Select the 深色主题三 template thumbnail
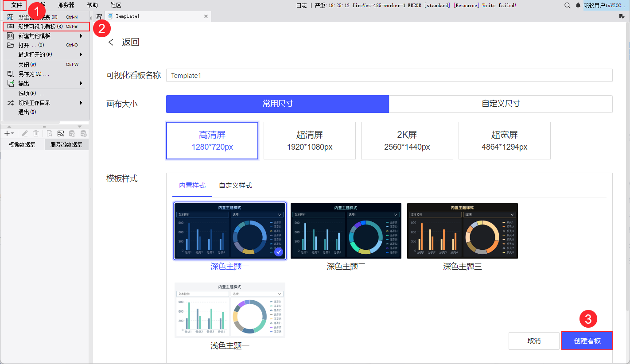Image resolution: width=630 pixels, height=364 pixels. [462, 231]
